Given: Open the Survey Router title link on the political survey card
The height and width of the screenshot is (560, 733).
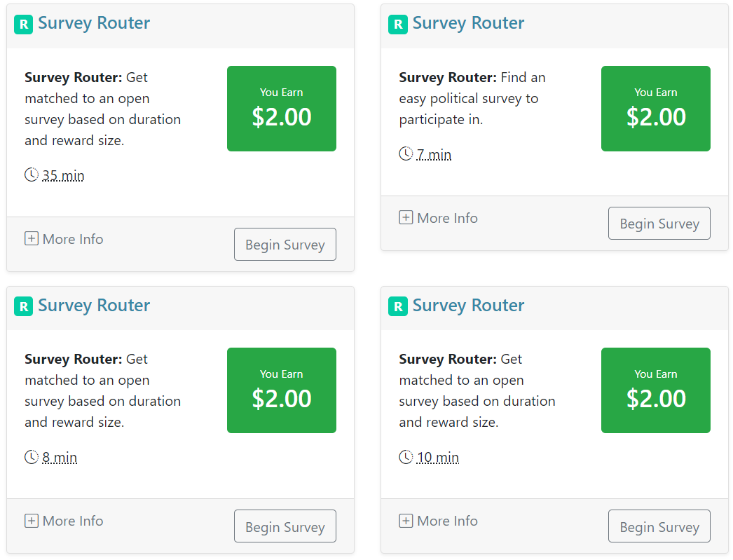Looking at the screenshot, I should [x=468, y=23].
